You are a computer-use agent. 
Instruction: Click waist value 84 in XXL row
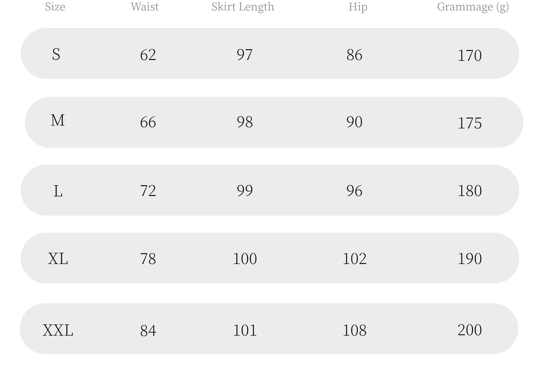pos(148,331)
